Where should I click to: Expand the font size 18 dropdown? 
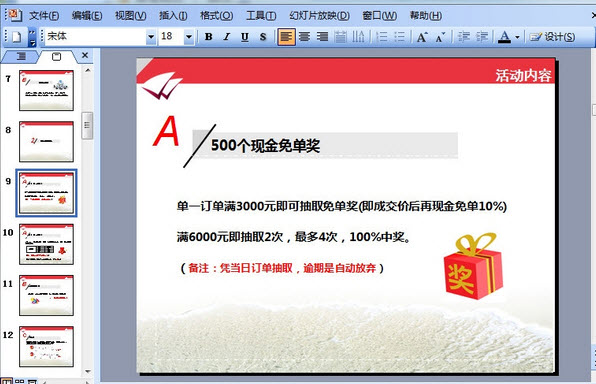click(189, 37)
